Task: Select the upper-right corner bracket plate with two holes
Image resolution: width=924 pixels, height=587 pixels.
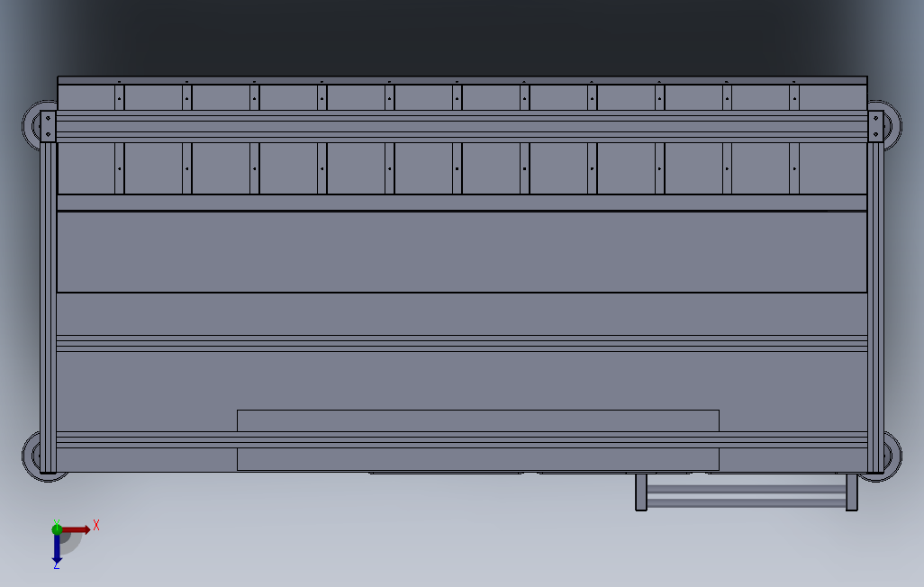Action: pyautogui.click(x=875, y=126)
